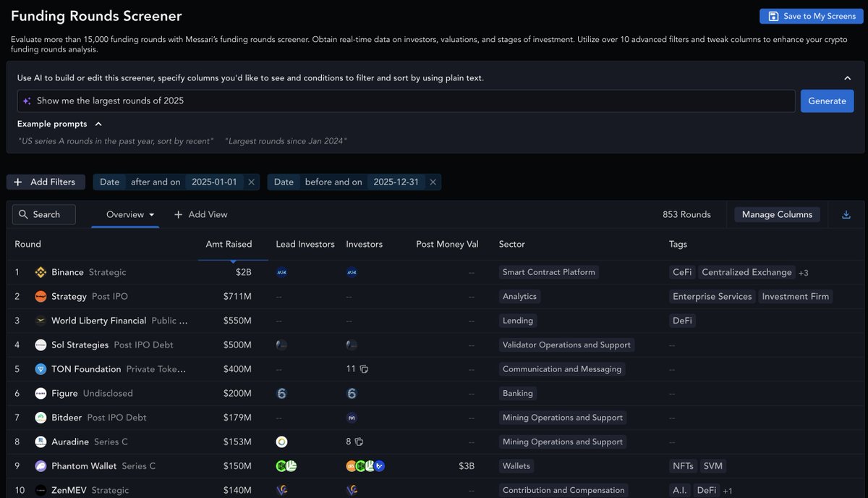Click the Tags column header
868x498 pixels.
[x=678, y=245]
